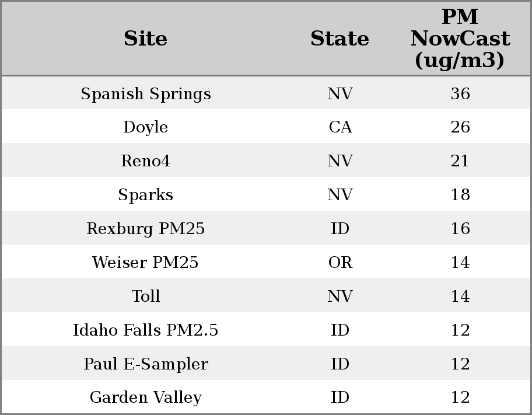This screenshot has height=415, width=532.
Task: Select the Doyle site name
Action: (x=146, y=127)
